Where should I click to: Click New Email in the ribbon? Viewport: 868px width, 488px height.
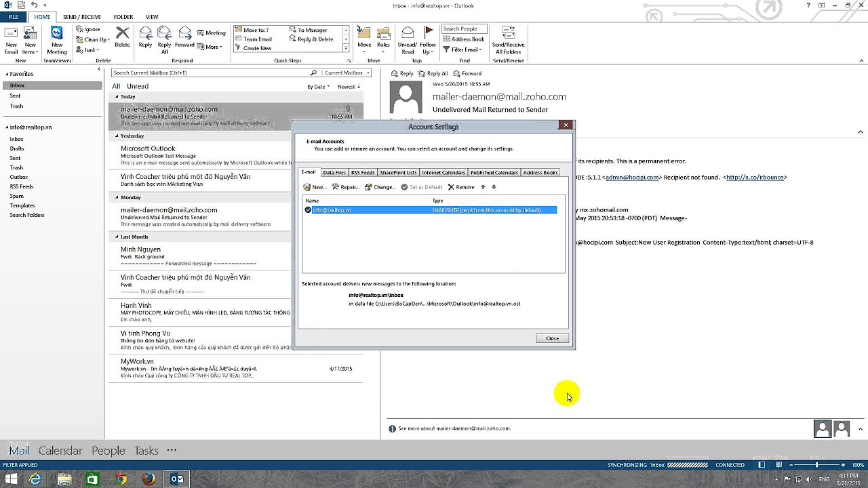tap(11, 40)
